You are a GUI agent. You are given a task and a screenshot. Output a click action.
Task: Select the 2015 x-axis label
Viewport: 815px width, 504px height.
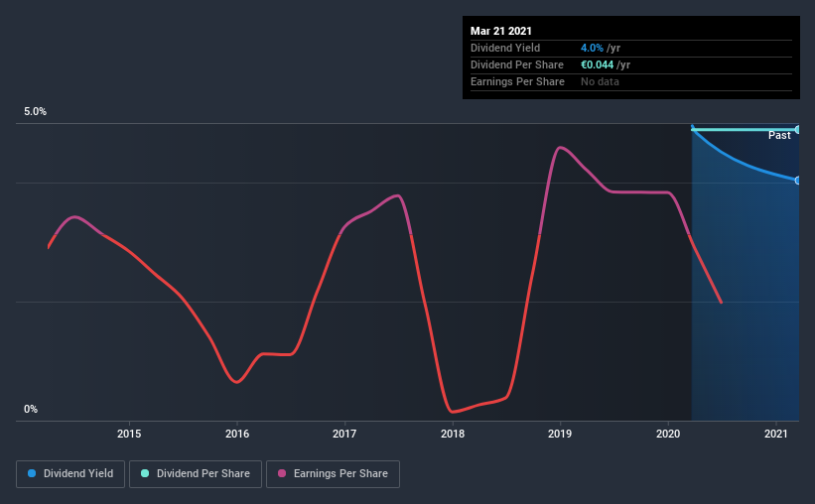point(129,434)
